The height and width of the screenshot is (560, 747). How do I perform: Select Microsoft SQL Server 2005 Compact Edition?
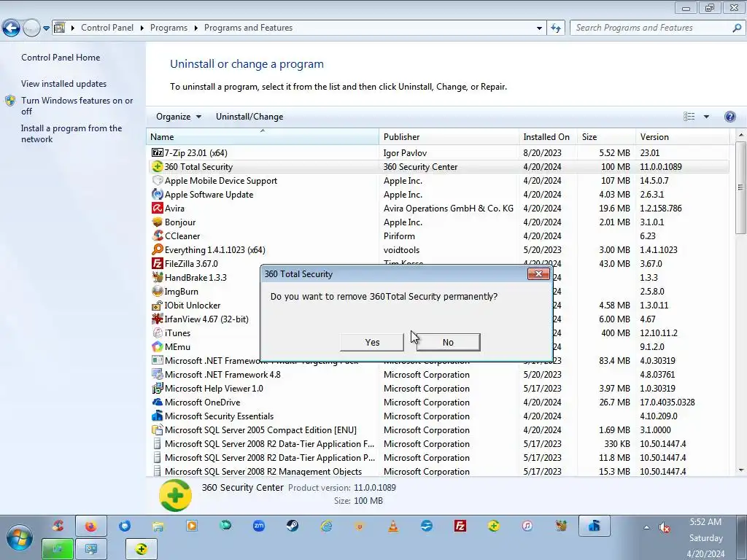(260, 430)
